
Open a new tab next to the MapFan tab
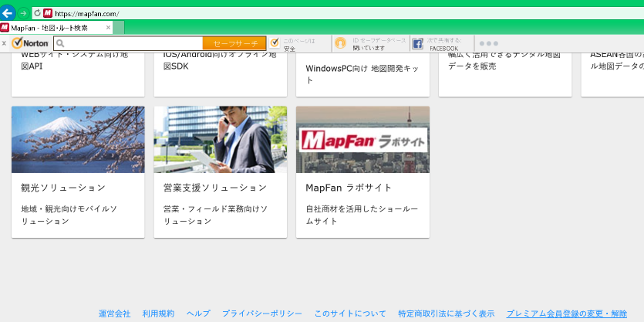pyautogui.click(x=119, y=28)
